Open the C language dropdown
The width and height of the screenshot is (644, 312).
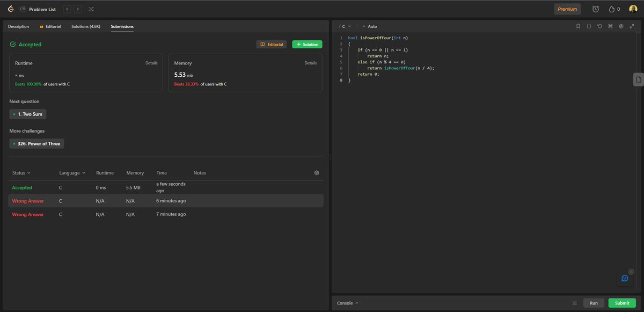click(x=344, y=26)
